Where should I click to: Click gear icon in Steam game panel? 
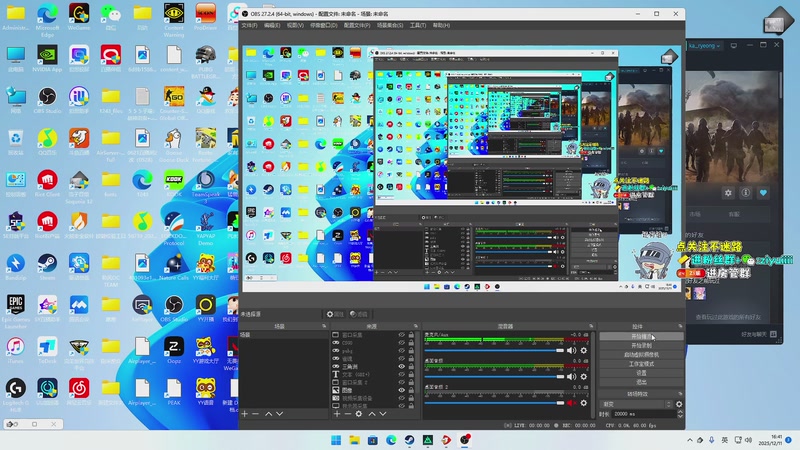click(x=728, y=193)
